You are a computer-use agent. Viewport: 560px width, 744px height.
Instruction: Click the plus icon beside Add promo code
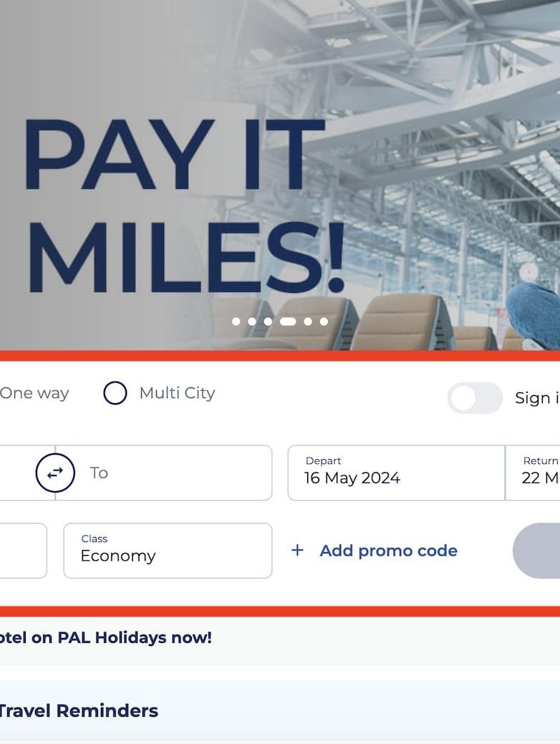click(x=297, y=550)
